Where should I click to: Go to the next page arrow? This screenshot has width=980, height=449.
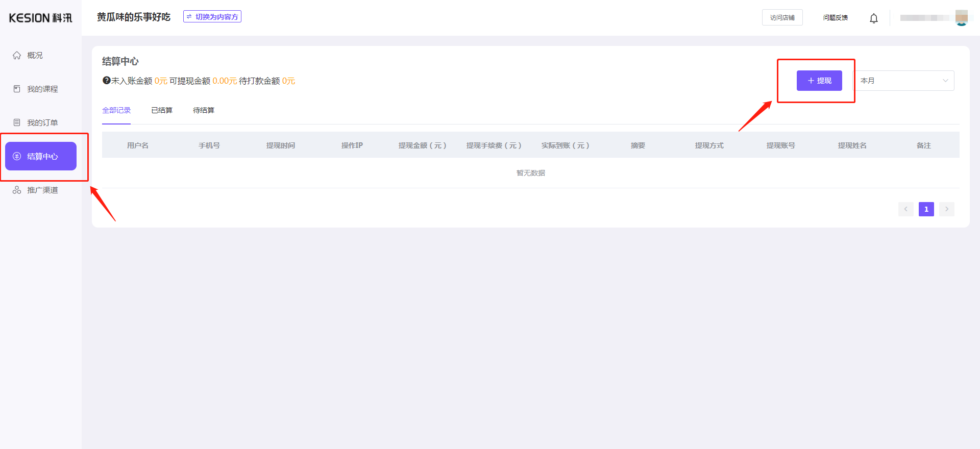946,209
